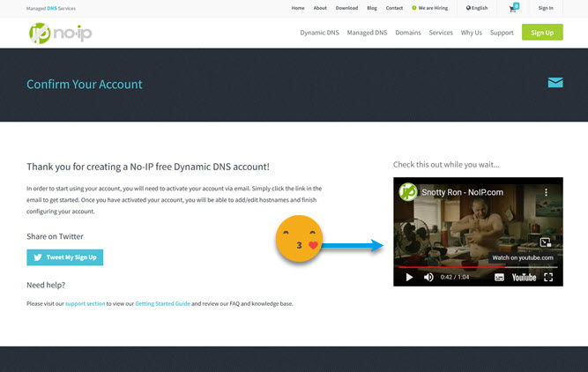
Task: Open video more options three-dot menu
Action: click(x=546, y=191)
